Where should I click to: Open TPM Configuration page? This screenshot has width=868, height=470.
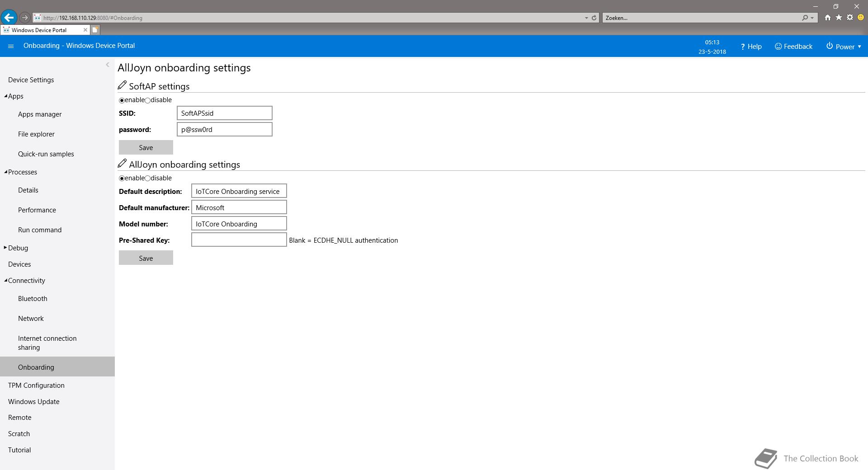click(36, 385)
